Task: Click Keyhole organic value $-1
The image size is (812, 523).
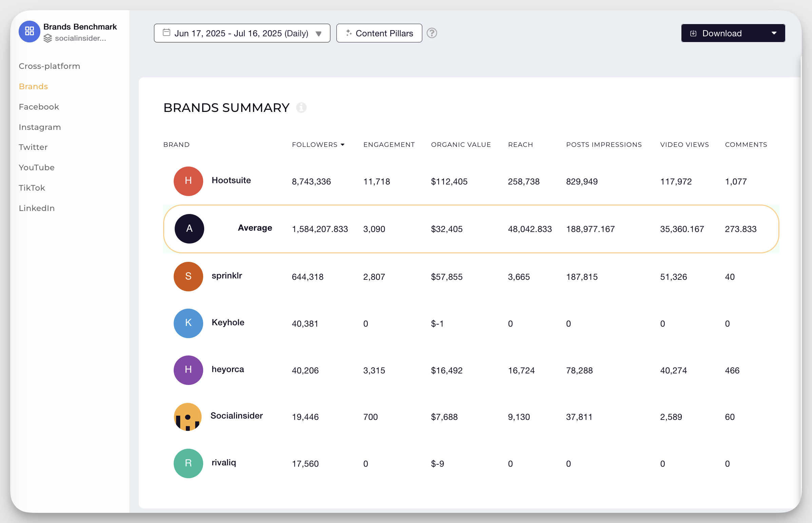Action: point(437,324)
